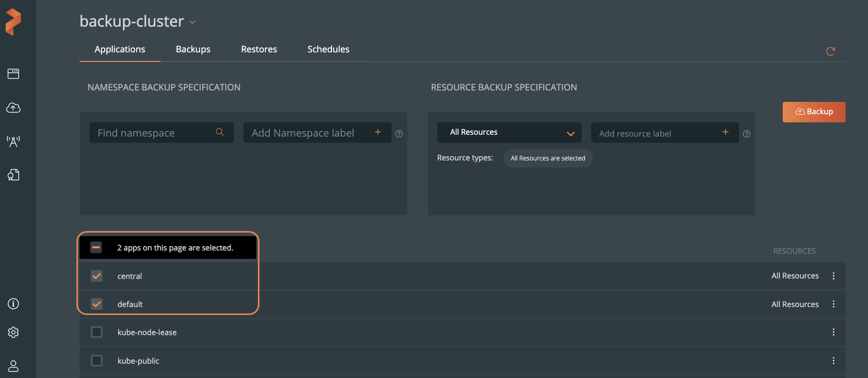
Task: Enable the kube-public namespace checkbox
Action: click(x=97, y=361)
